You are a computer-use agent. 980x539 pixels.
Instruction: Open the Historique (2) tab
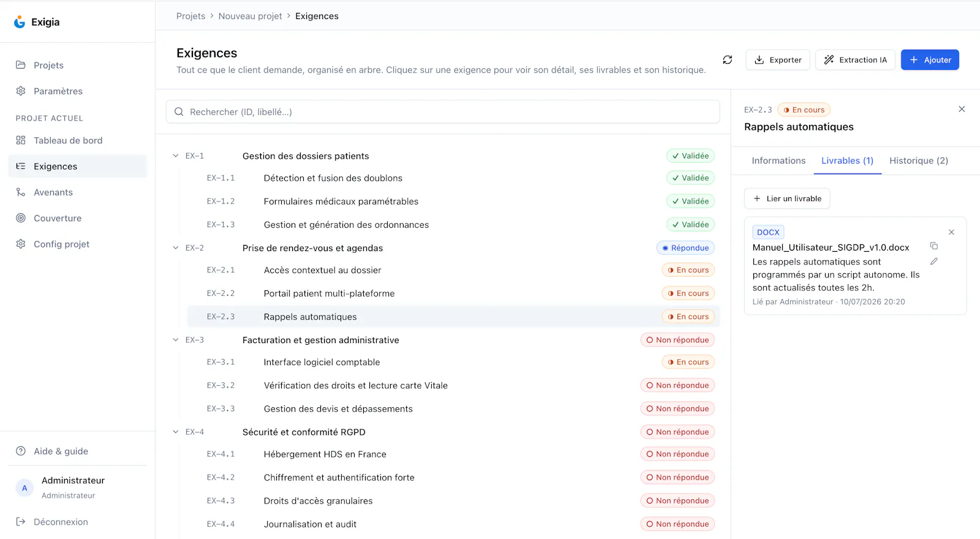click(919, 160)
